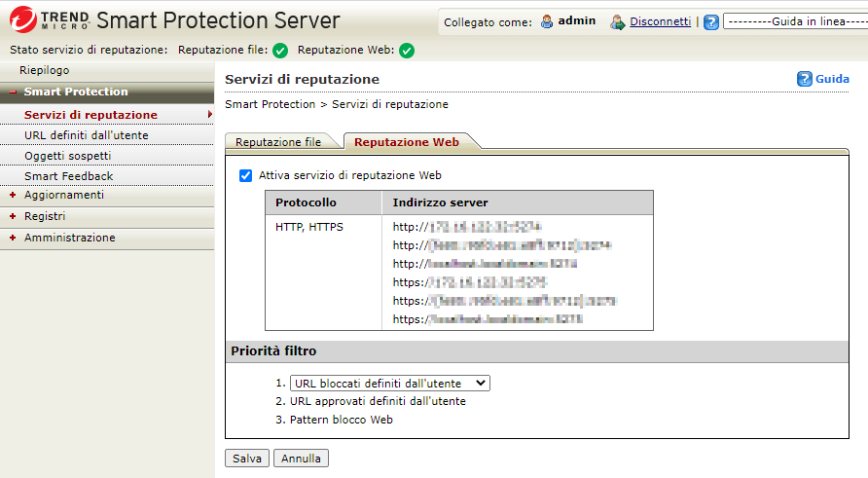This screenshot has height=478, width=868.
Task: Click the Trend Micro logo icon
Action: [21, 21]
